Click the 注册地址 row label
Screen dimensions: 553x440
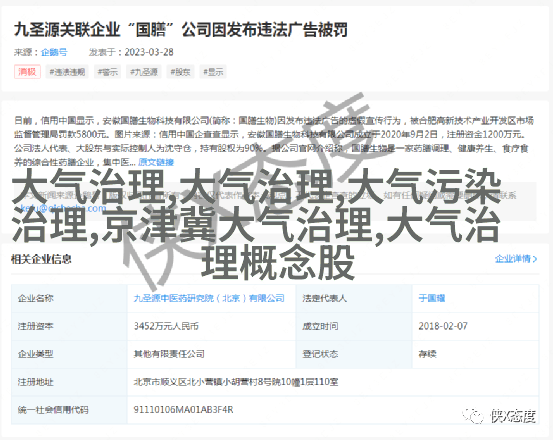point(36,382)
